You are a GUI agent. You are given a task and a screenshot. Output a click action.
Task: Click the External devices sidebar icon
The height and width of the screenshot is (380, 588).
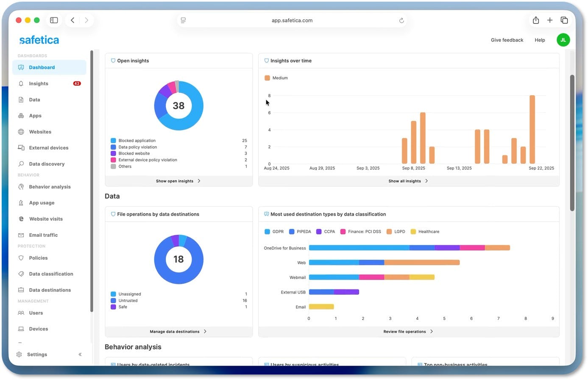click(x=21, y=147)
